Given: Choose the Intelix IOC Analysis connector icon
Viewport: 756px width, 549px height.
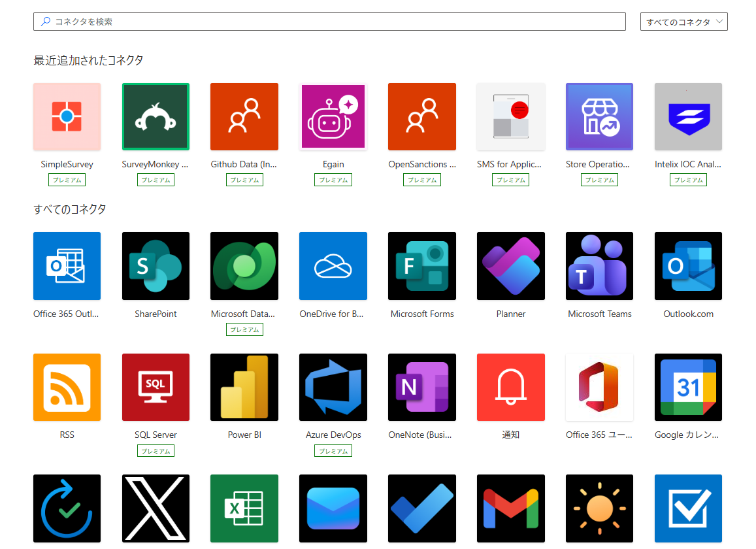Looking at the screenshot, I should point(688,117).
